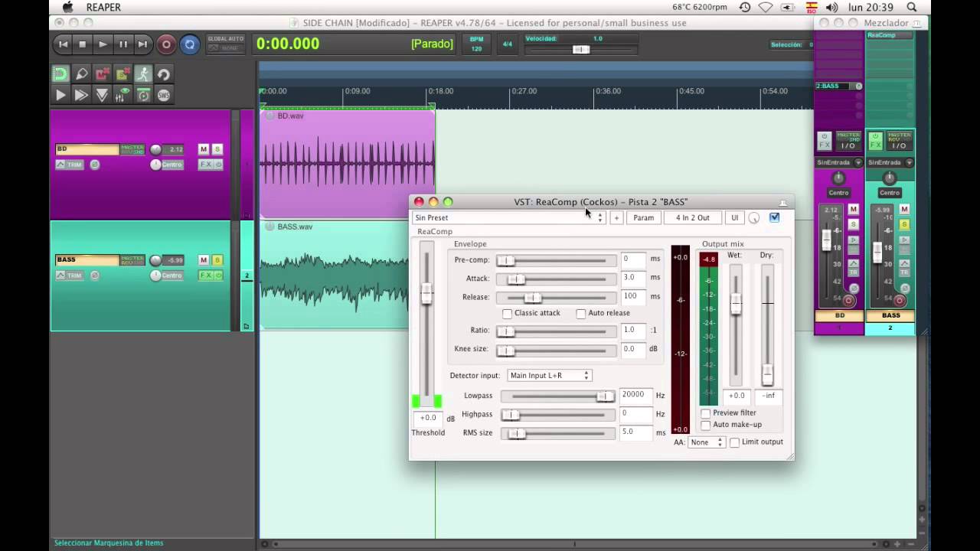Open BD SinEntrada input dropdown in Mezclador

[839, 162]
